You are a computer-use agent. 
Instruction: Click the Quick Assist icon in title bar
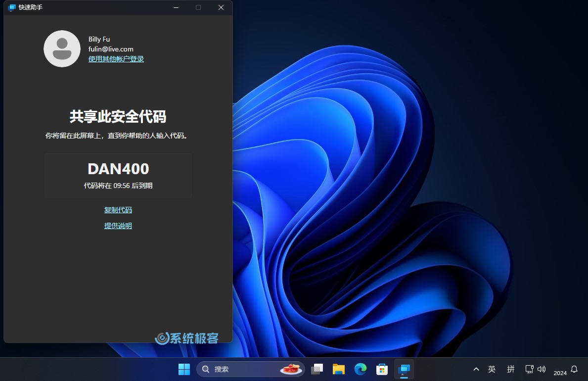11,7
